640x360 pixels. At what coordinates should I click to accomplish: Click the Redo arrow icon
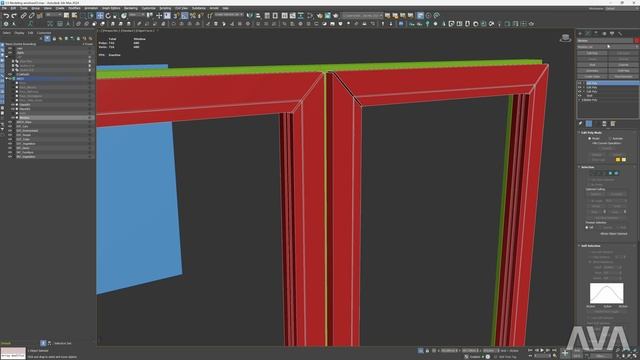click(x=14, y=16)
